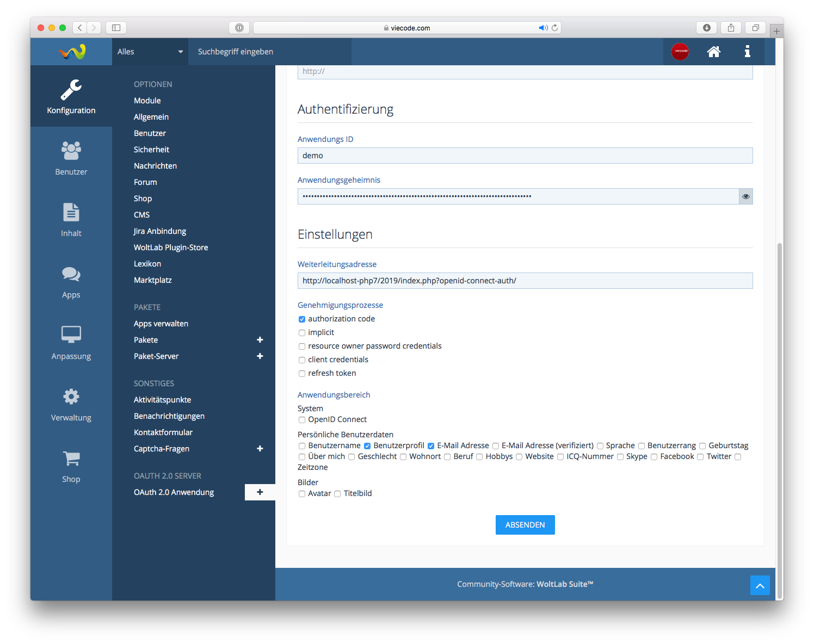Click the ABSENDEN submit button
This screenshot has width=814, height=644.
point(525,525)
